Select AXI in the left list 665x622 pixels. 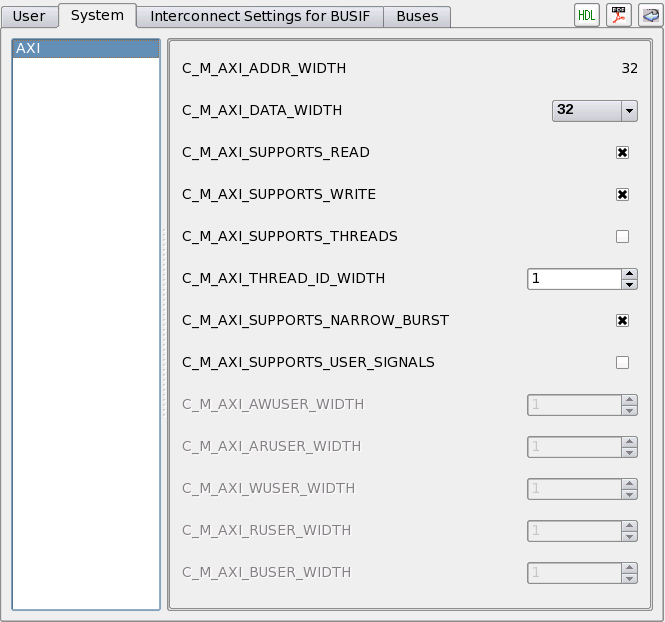click(x=86, y=48)
